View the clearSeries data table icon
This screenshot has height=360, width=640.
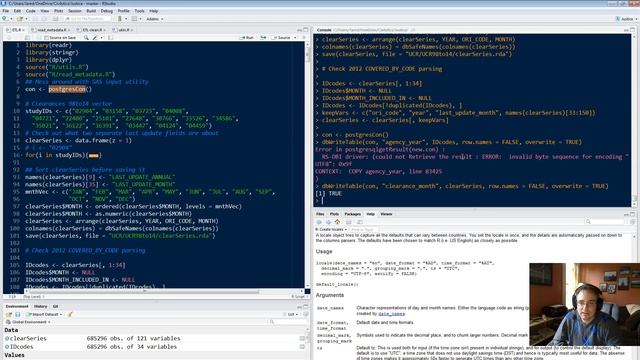tap(302, 339)
